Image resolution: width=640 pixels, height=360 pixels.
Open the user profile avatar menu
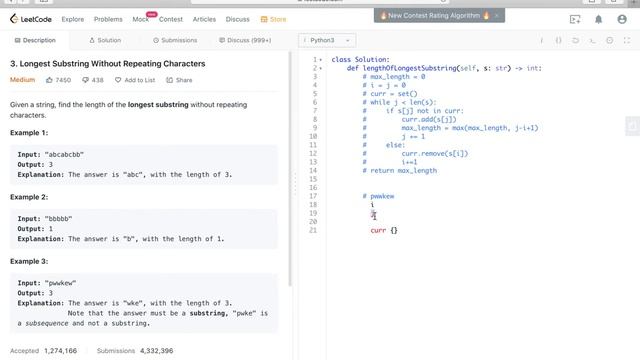point(622,19)
